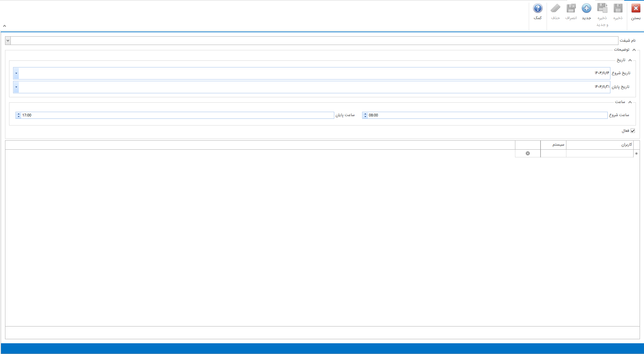Screen dimensions: 644x354
Task: Open the start date (تاریخ شروع) calendar dropdown
Action: coord(16,73)
